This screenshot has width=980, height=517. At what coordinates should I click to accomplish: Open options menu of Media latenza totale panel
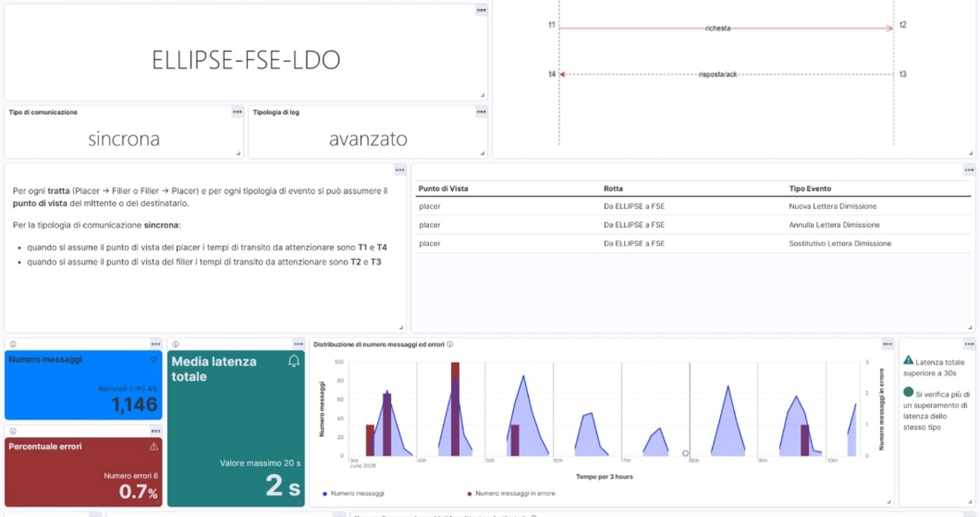[x=298, y=344]
